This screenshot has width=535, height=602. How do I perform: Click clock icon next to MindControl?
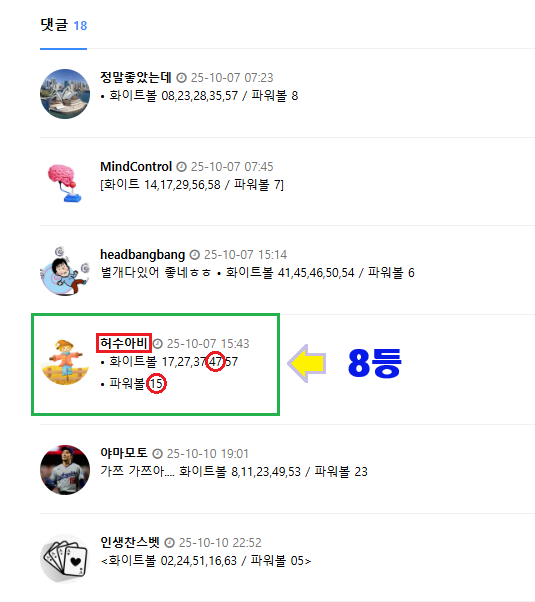(x=181, y=167)
